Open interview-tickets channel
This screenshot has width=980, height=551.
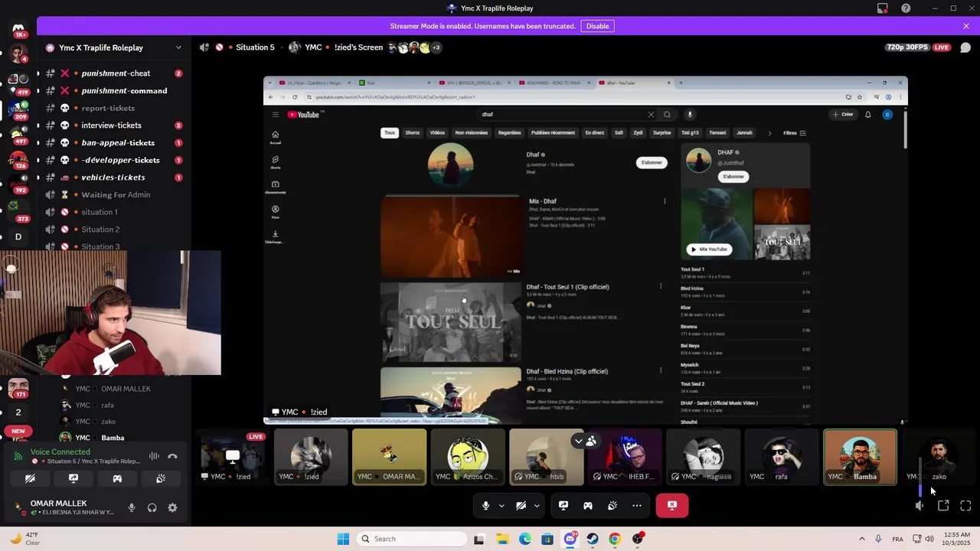click(x=115, y=126)
